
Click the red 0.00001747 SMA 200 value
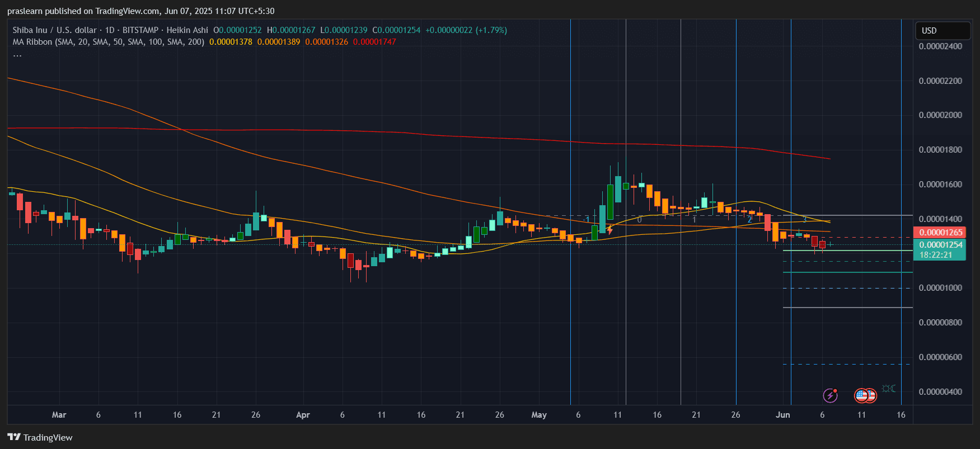(x=374, y=42)
